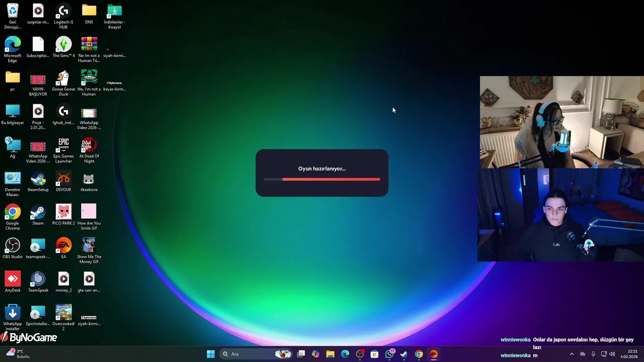Select the Subscriptio... document file

click(38, 48)
